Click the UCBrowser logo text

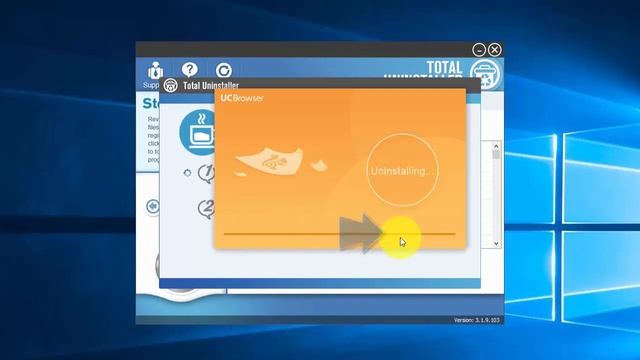click(x=242, y=98)
